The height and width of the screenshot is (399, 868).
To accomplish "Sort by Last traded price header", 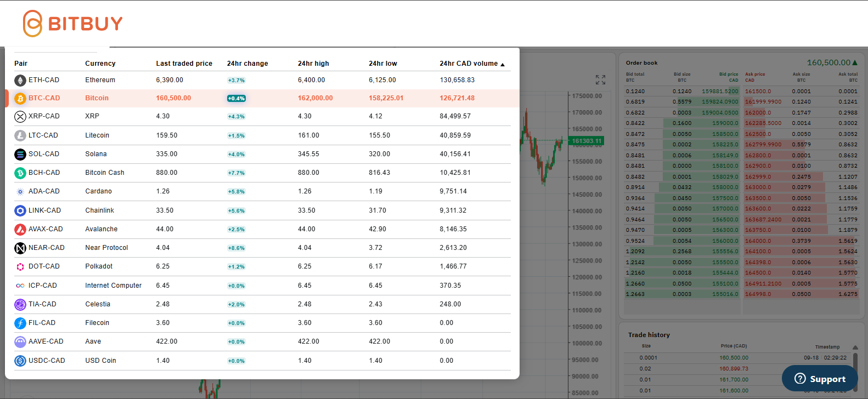I will point(184,64).
